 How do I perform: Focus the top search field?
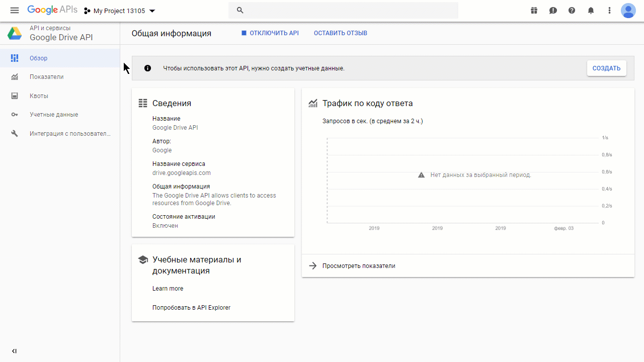tap(344, 11)
